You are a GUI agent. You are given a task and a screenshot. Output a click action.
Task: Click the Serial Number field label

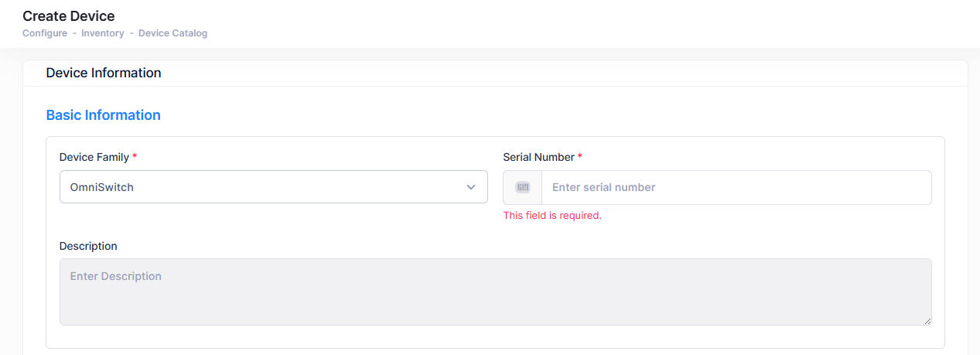pos(538,157)
